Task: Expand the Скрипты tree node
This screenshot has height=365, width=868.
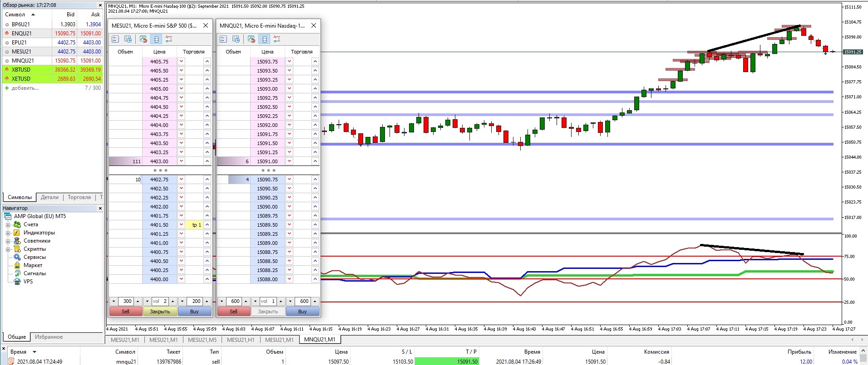Action: pos(8,249)
